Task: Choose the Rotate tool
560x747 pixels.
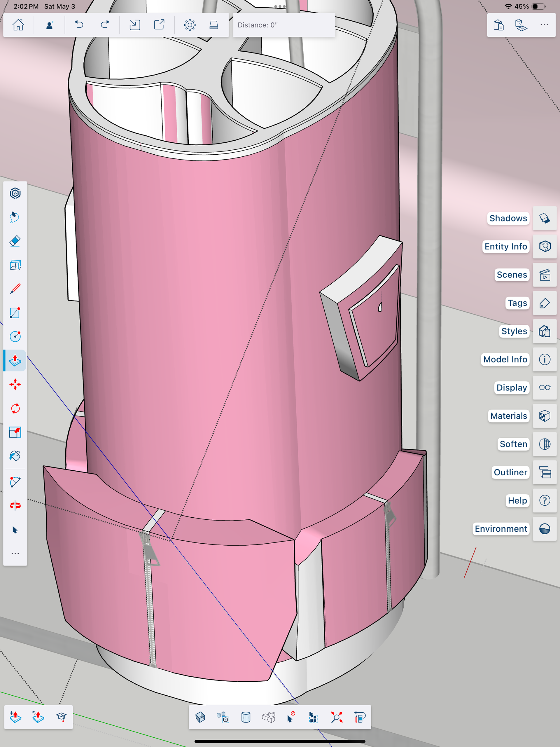Action: [x=15, y=408]
